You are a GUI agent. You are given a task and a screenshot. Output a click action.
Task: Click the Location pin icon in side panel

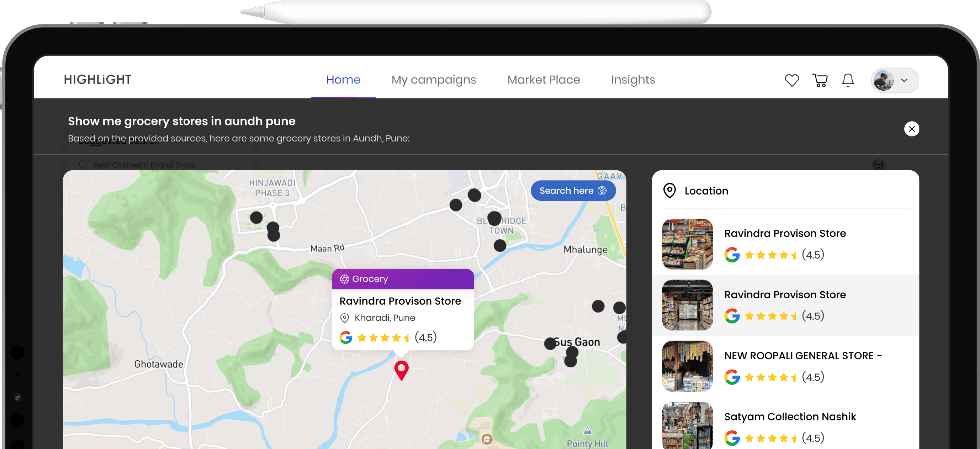pos(669,191)
